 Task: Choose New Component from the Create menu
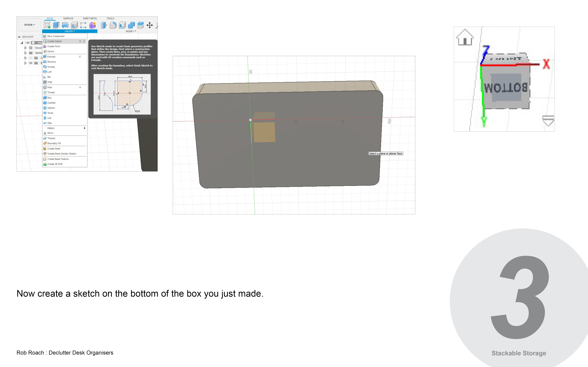pyautogui.click(x=65, y=36)
